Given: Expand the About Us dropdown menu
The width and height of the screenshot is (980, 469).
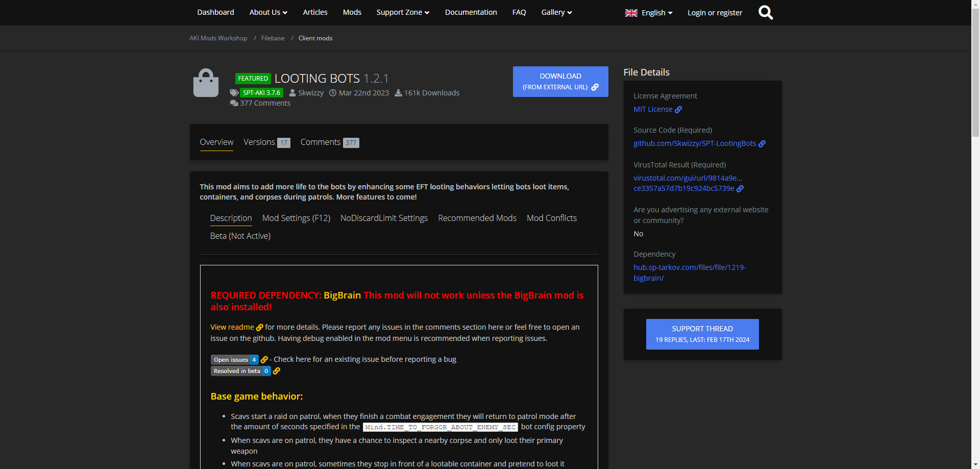Looking at the screenshot, I should 268,12.
